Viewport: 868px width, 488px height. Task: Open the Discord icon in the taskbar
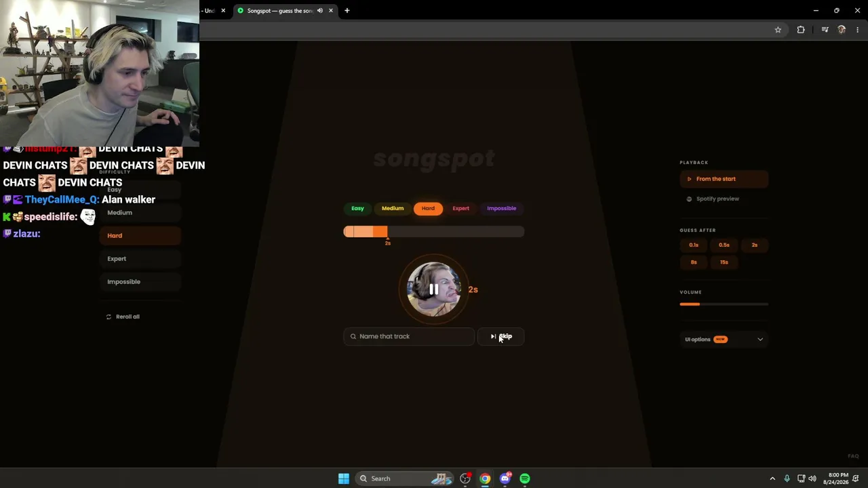click(x=505, y=479)
